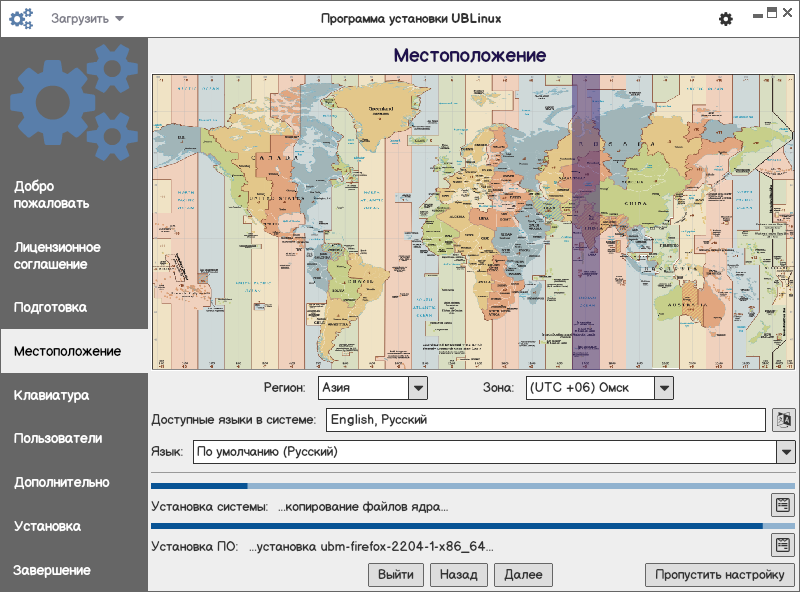Click the Далее button
This screenshot has width=800, height=592.
523,574
